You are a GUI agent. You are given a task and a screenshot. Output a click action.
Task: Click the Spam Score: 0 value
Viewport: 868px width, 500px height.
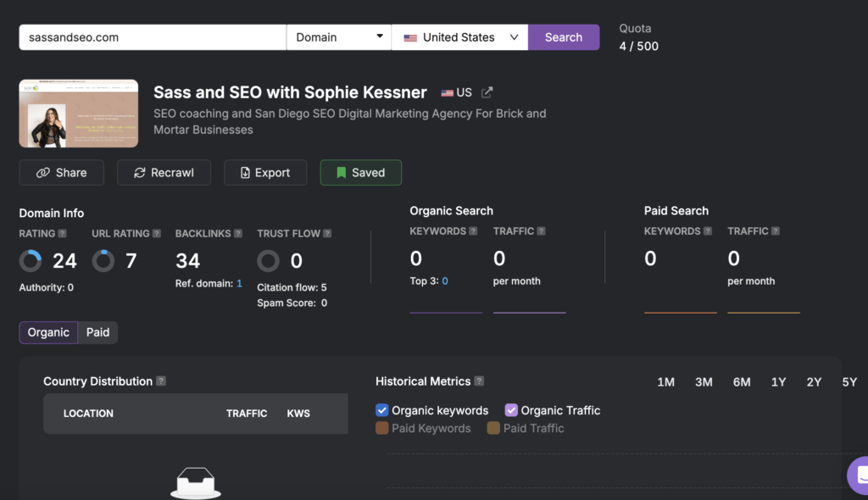coord(292,303)
